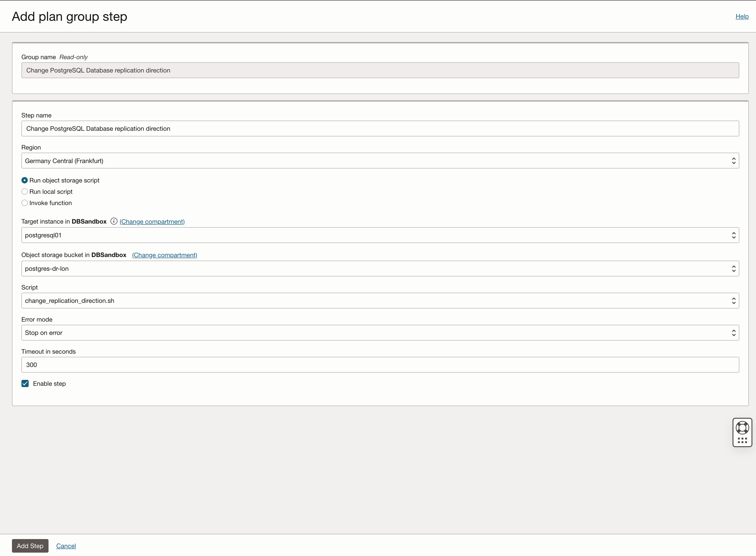This screenshot has height=556, width=756.
Task: Expand the Target instance dropdown postgresql01
Action: (380, 235)
